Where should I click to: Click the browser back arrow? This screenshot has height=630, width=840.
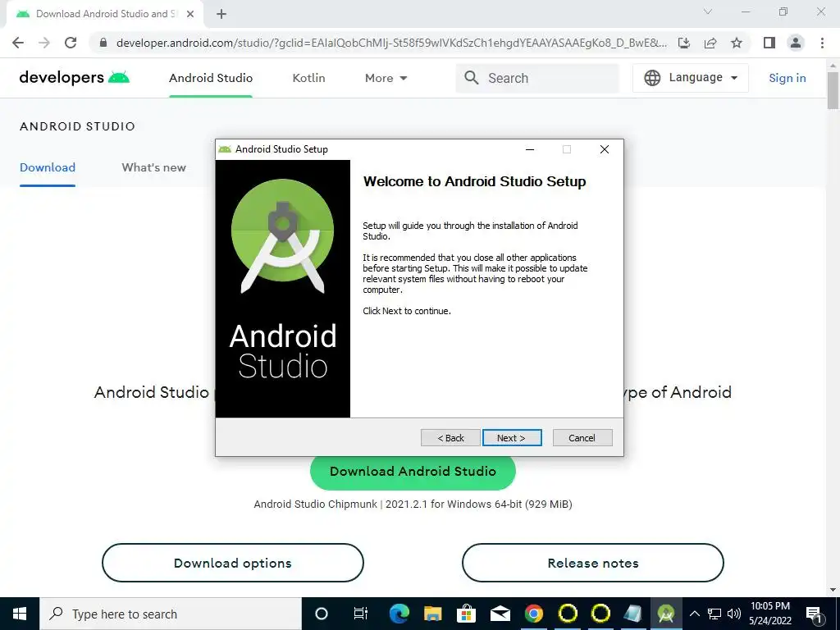[x=18, y=43]
